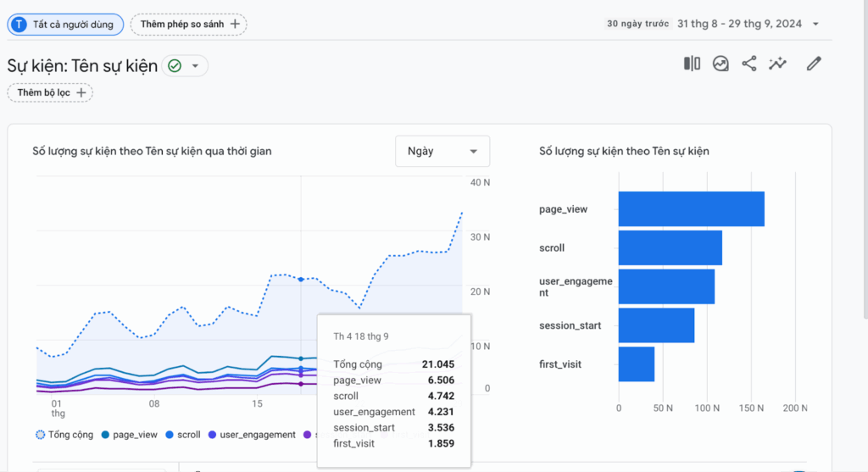Toggle the user_engagement legend series

click(x=251, y=435)
